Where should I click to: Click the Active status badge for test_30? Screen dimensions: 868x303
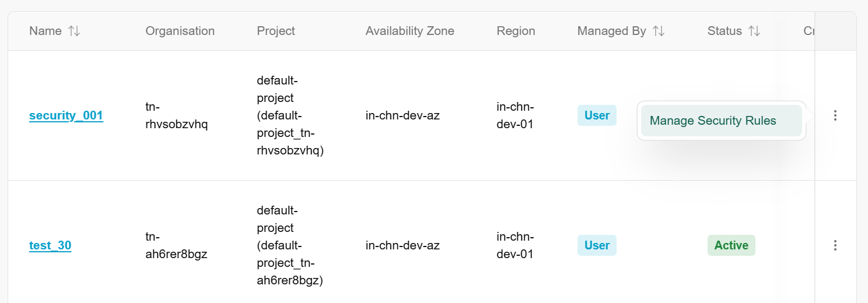pyautogui.click(x=731, y=245)
